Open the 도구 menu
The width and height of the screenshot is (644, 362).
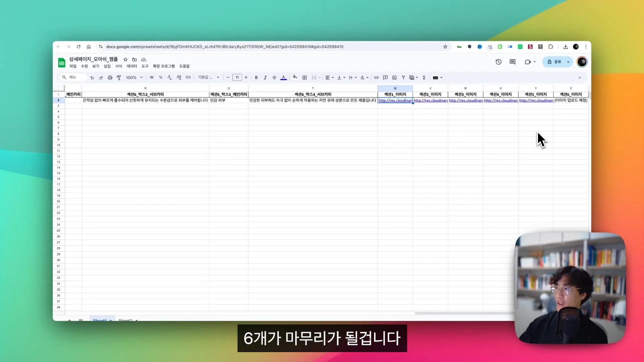click(145, 66)
